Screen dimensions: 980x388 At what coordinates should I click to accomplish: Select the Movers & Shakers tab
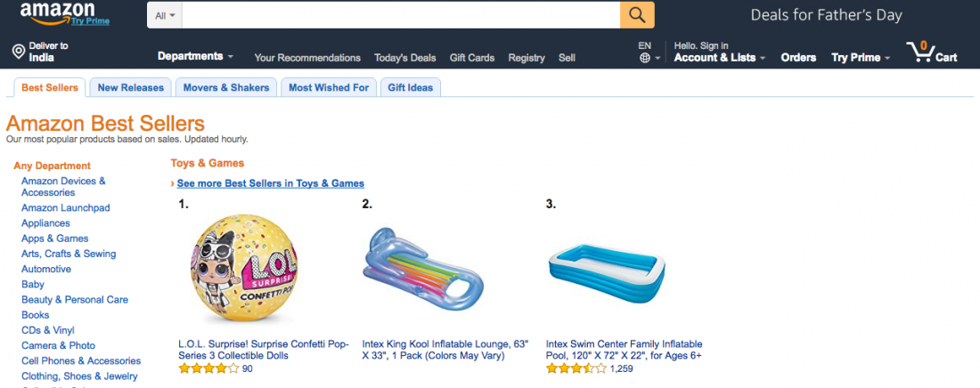pos(226,87)
